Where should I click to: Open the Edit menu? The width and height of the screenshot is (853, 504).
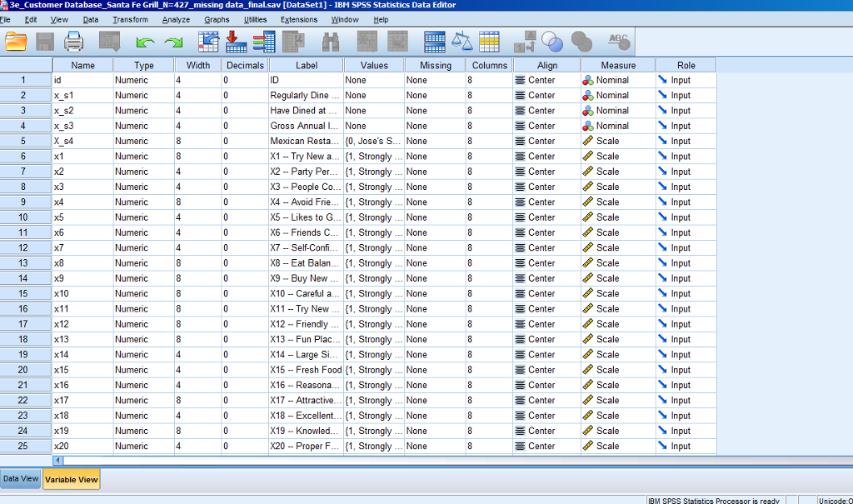pos(31,20)
